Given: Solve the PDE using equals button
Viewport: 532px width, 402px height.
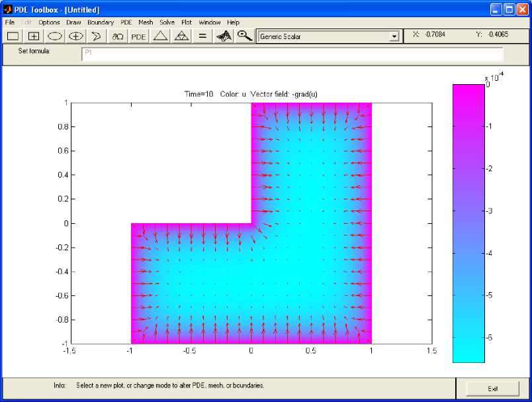Looking at the screenshot, I should click(202, 36).
